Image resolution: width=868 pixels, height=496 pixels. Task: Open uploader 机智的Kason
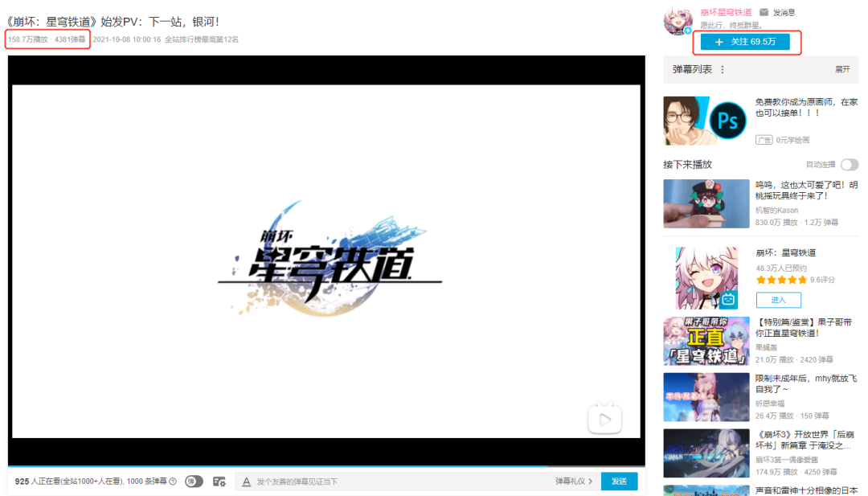776,211
